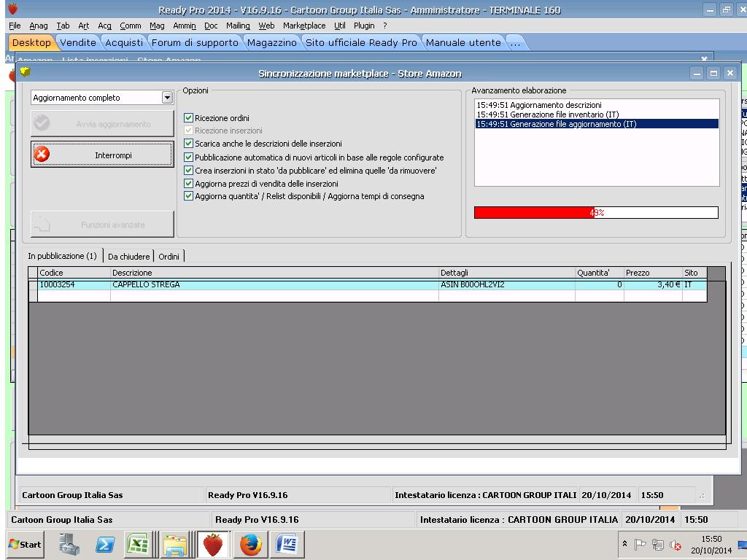Open the Web menu
Image resolution: width=747 pixels, height=560 pixels.
tap(266, 26)
